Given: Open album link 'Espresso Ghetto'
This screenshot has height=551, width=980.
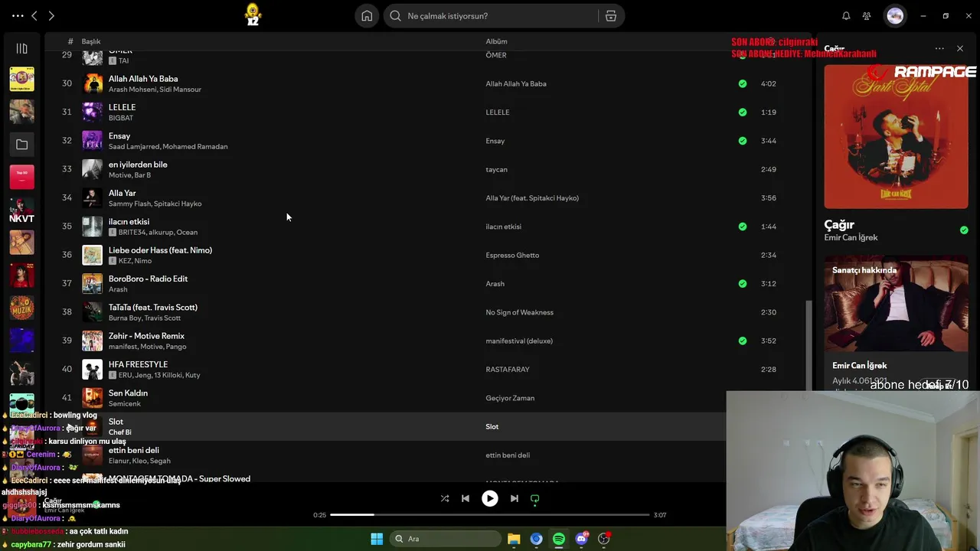Looking at the screenshot, I should click(x=512, y=256).
